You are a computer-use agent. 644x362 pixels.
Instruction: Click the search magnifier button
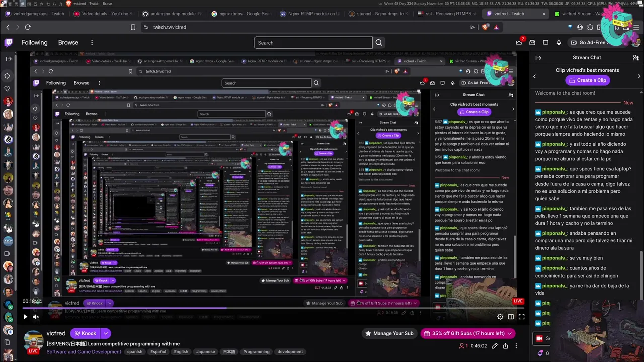tap(379, 43)
